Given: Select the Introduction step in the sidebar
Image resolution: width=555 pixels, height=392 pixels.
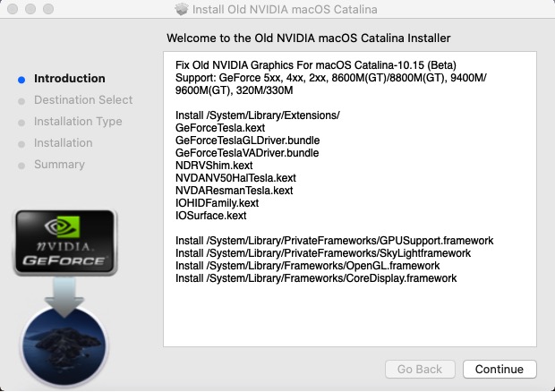Looking at the screenshot, I should [x=70, y=79].
